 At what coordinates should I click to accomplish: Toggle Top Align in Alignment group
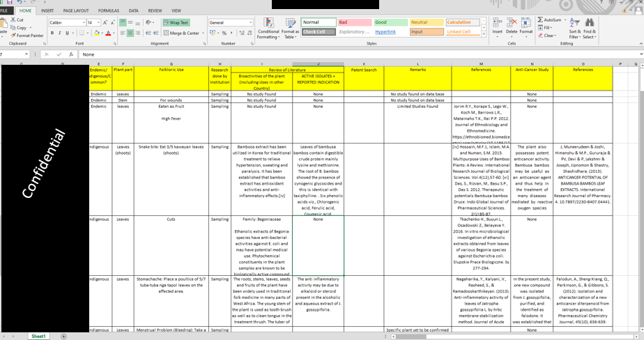coord(123,22)
